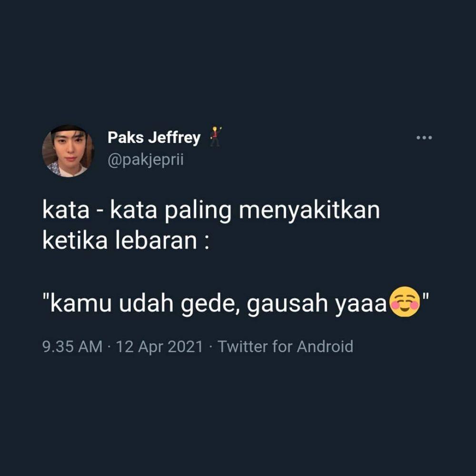Click the word "paling" in the tweet
This screenshot has height=476, width=476.
tap(198, 210)
